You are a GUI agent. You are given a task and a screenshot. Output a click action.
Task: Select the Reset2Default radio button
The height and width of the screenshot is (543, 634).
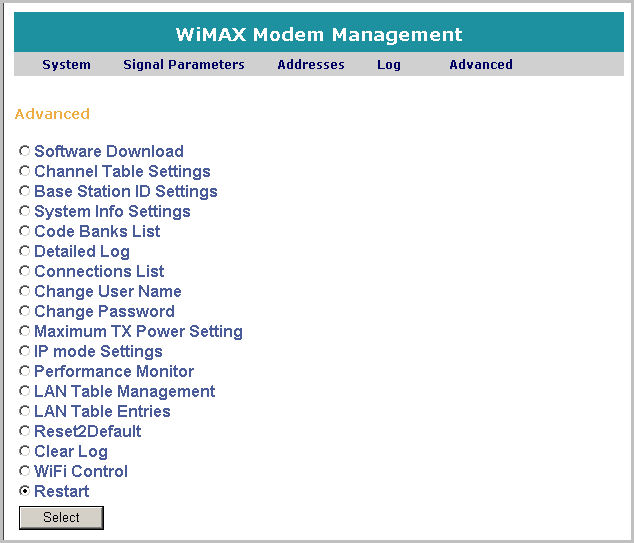pyautogui.click(x=25, y=431)
